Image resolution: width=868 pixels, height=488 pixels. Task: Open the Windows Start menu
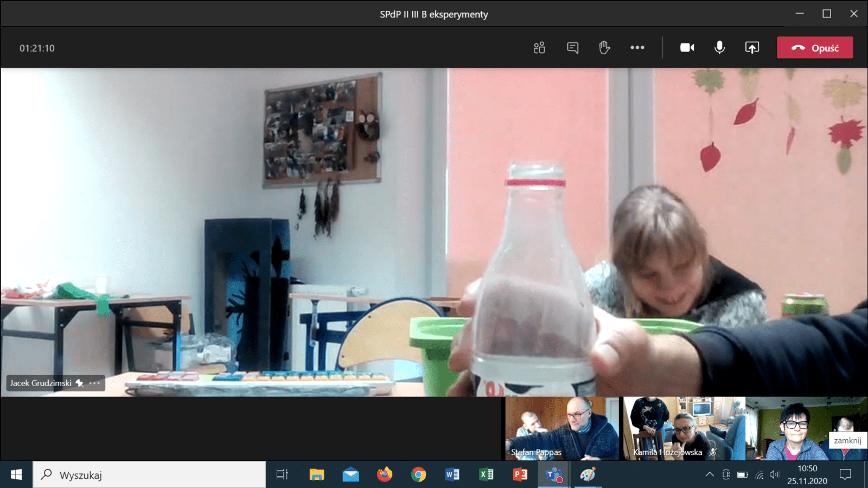point(16,474)
